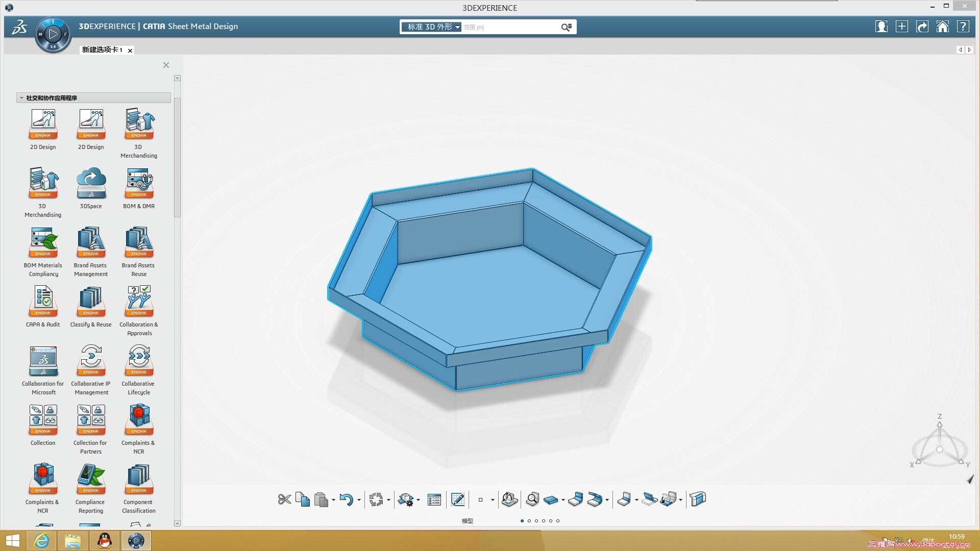Image resolution: width=980 pixels, height=551 pixels.
Task: Collapse the 社交和协作应用程序 section
Action: (21, 98)
